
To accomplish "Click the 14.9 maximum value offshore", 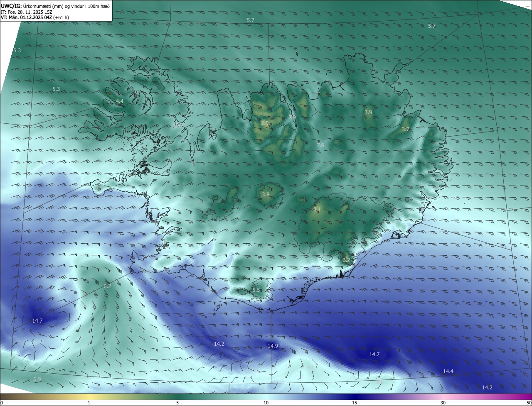I will point(273,346).
